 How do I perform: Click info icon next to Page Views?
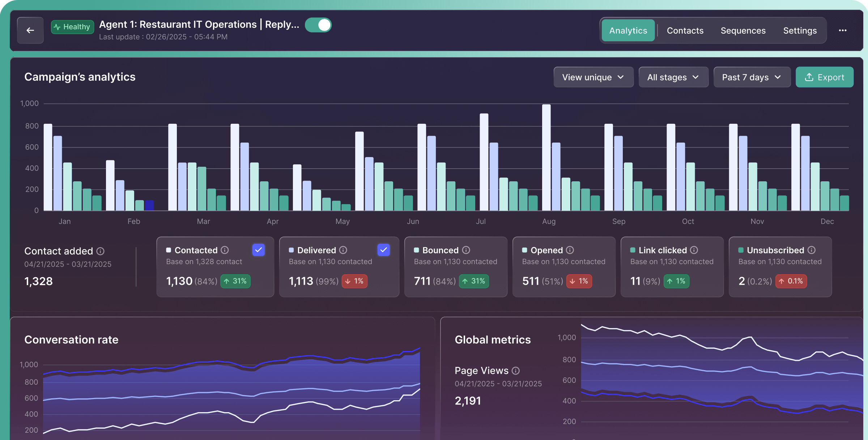516,371
